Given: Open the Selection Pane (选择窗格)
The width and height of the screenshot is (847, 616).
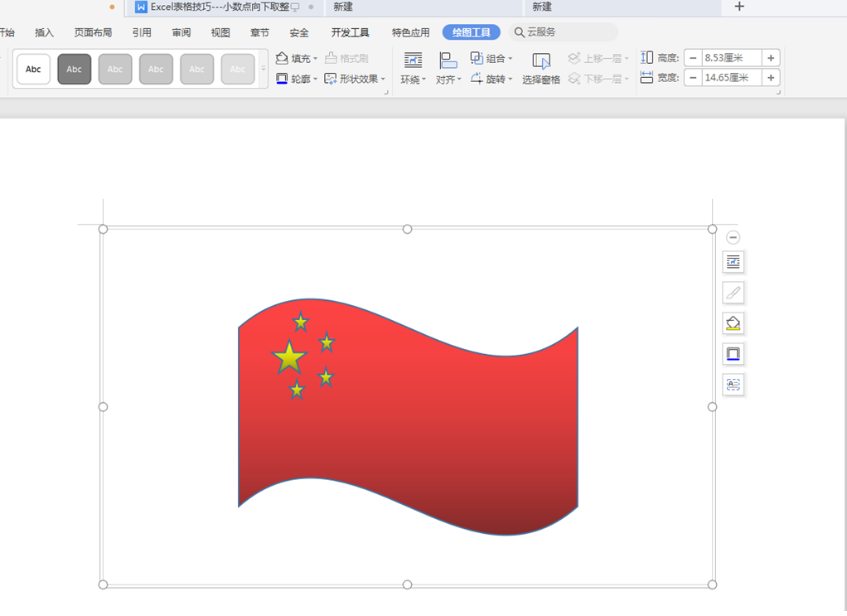Looking at the screenshot, I should [x=541, y=69].
